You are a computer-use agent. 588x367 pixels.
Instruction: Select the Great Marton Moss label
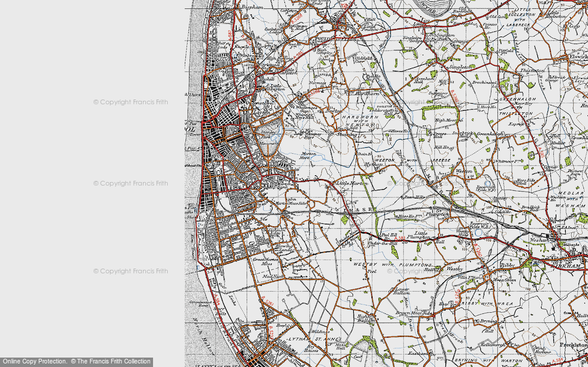click(x=264, y=262)
